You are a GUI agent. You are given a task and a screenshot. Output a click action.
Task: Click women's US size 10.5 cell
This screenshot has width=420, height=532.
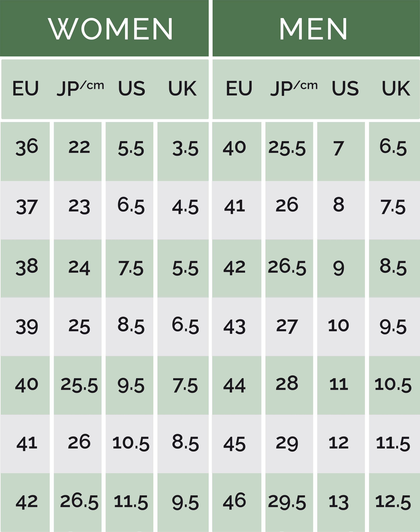pos(131,443)
